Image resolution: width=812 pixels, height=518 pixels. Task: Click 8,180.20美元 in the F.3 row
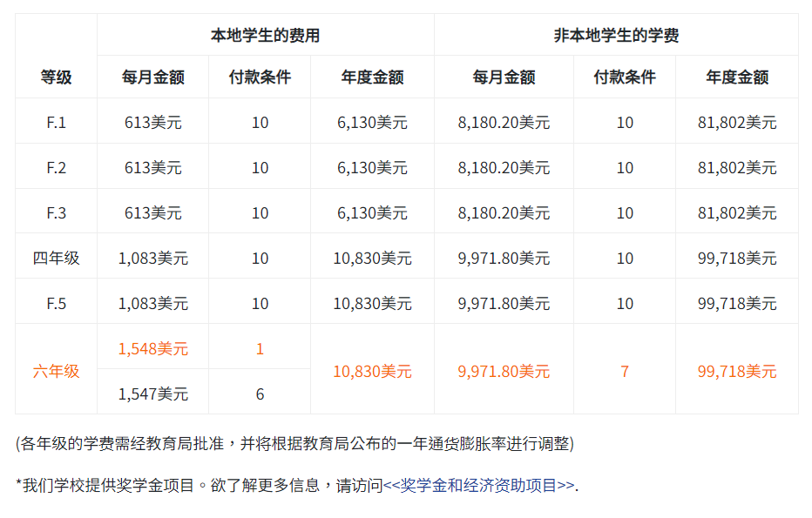[x=504, y=212]
